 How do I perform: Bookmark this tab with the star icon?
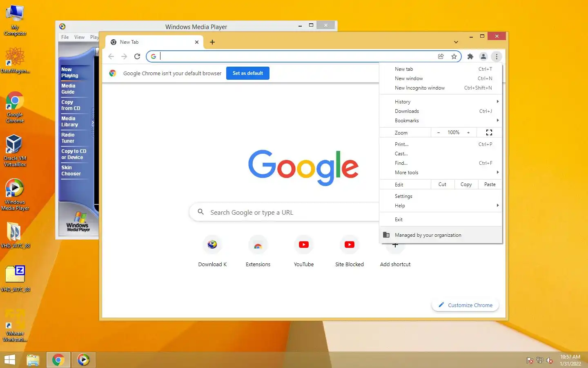pos(454,56)
